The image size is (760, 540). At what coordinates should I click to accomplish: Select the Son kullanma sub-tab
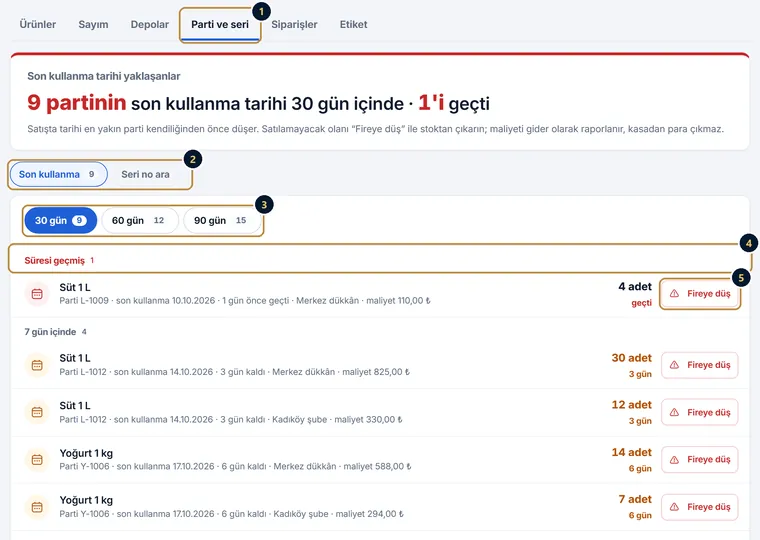pos(58,174)
